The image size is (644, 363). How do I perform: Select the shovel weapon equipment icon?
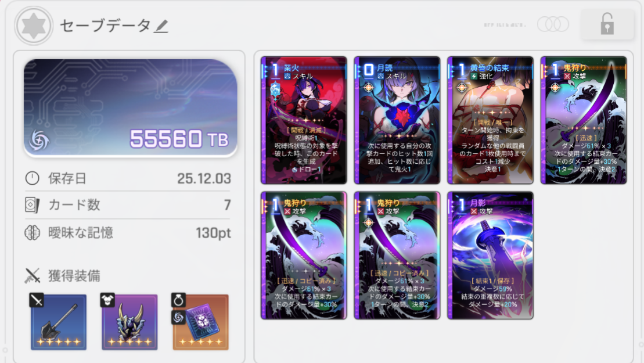[58, 322]
